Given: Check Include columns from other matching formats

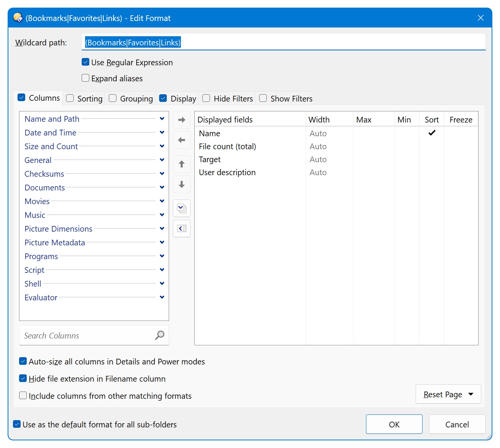Looking at the screenshot, I should click(23, 396).
